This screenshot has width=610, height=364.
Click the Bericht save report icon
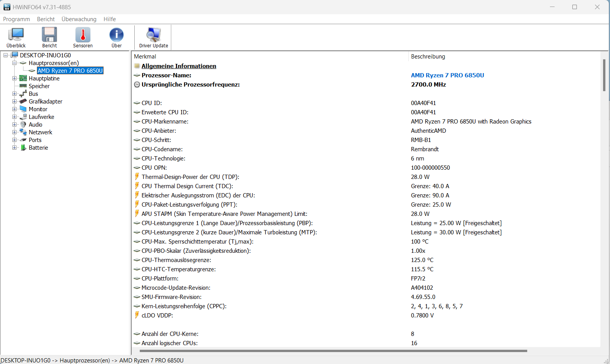pyautogui.click(x=50, y=37)
